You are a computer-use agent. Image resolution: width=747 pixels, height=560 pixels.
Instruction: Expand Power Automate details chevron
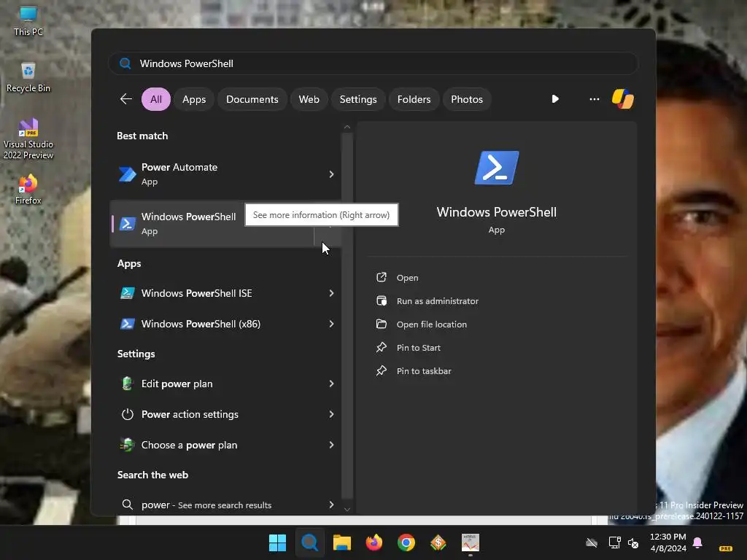coord(331,174)
